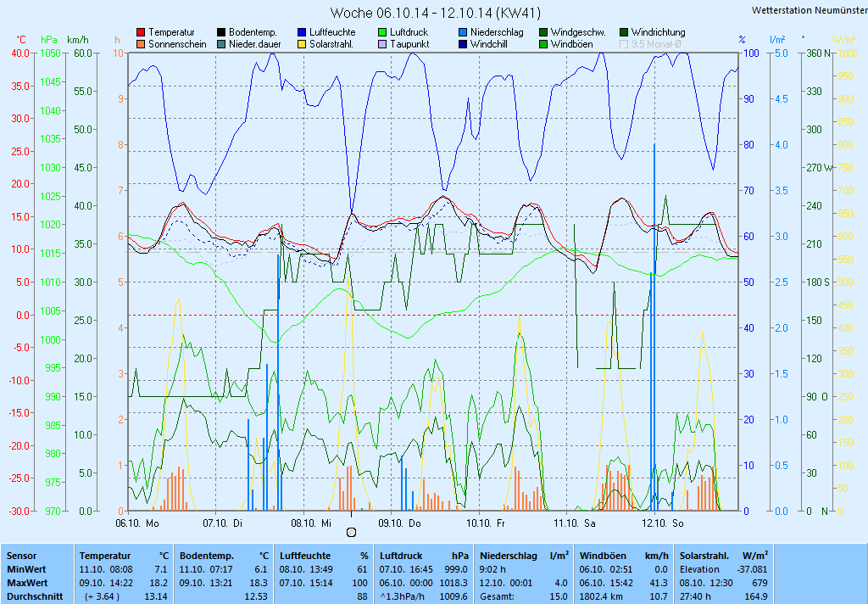Click the Windrichtung legend swatch
The image size is (868, 604).
[624, 33]
